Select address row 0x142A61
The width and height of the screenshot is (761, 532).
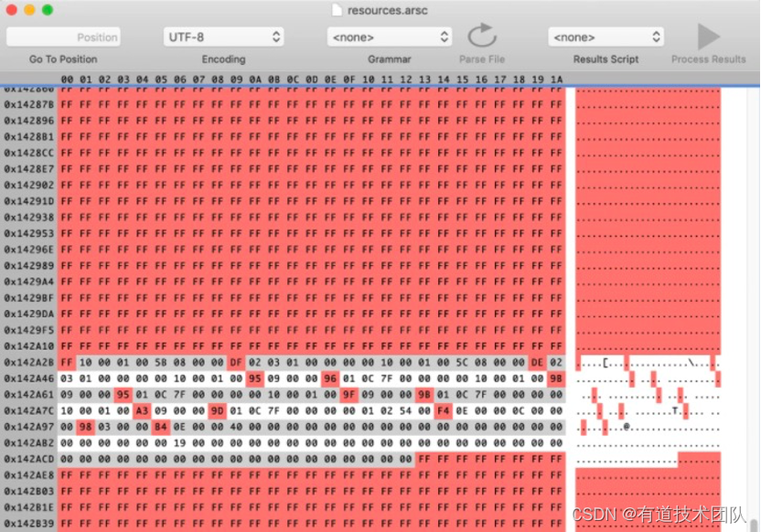(29, 395)
